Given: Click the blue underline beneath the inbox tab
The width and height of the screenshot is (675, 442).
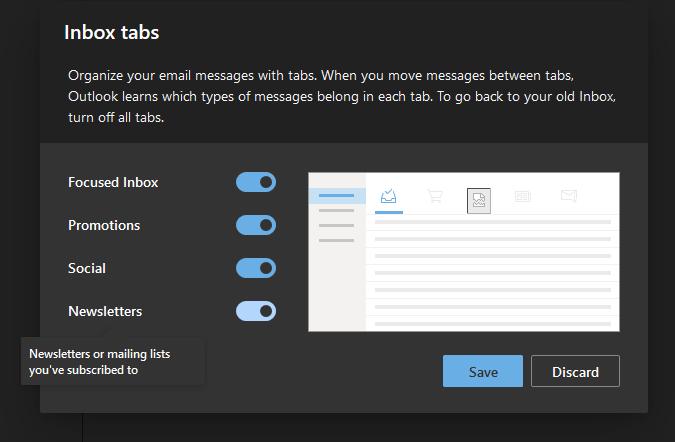Looking at the screenshot, I should (389, 212).
